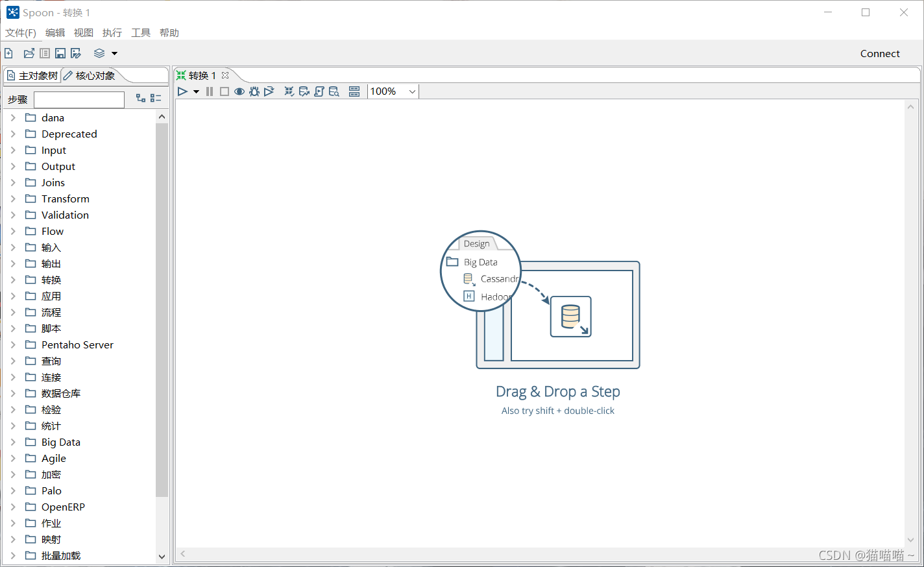
Task: Expand the Input folder
Action: pos(13,150)
